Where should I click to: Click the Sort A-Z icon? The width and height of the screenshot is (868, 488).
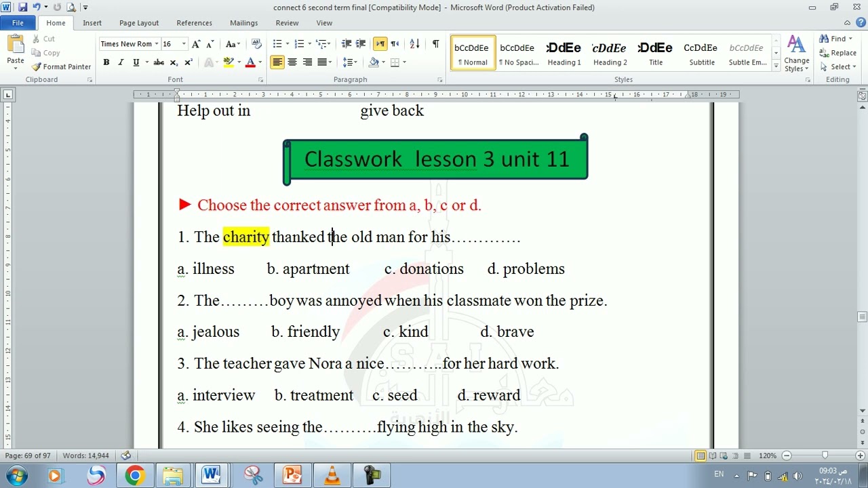click(x=414, y=44)
